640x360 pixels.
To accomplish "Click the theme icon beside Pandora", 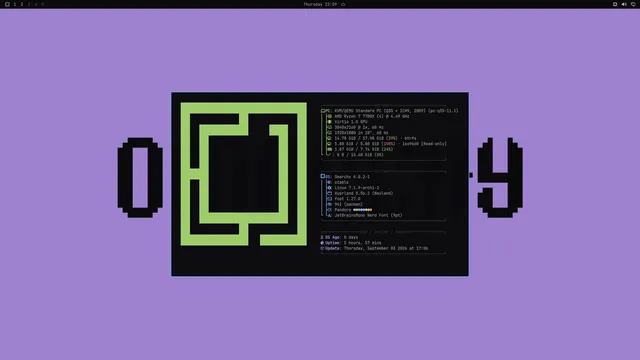I will (329, 210).
